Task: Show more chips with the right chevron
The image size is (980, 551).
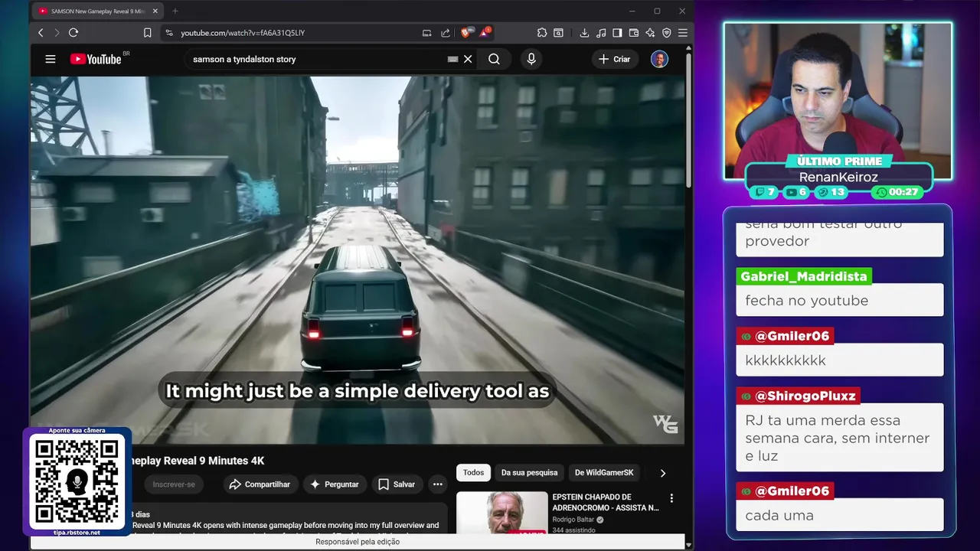Action: coord(663,473)
